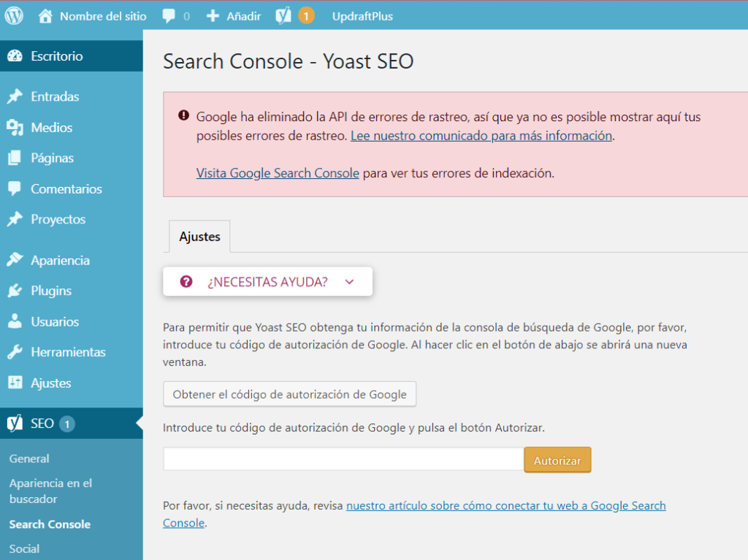The height and width of the screenshot is (560, 748).
Task: Click Nombre del sitio in admin bar
Action: tap(103, 16)
